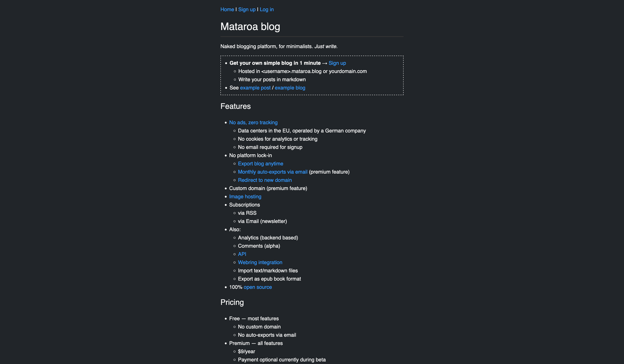The height and width of the screenshot is (364, 624).
Task: Visit the open source link
Action: point(257,287)
